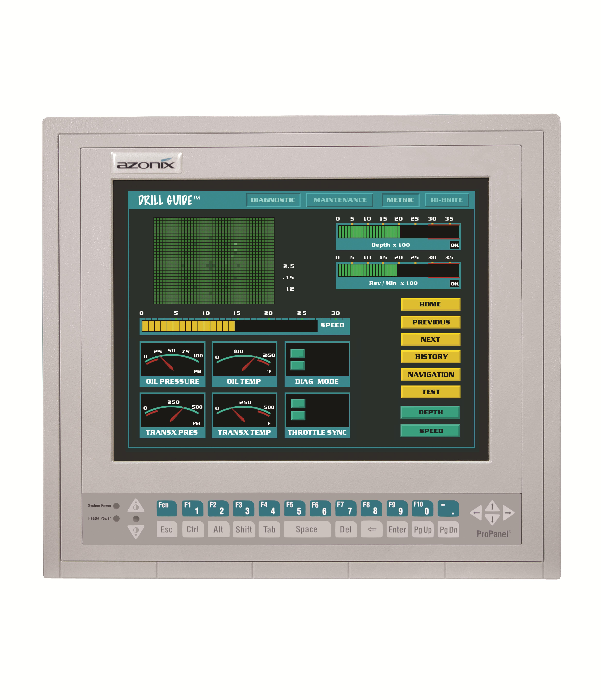Select the green SPEED button
This screenshot has width=601, height=700.
coord(430,431)
